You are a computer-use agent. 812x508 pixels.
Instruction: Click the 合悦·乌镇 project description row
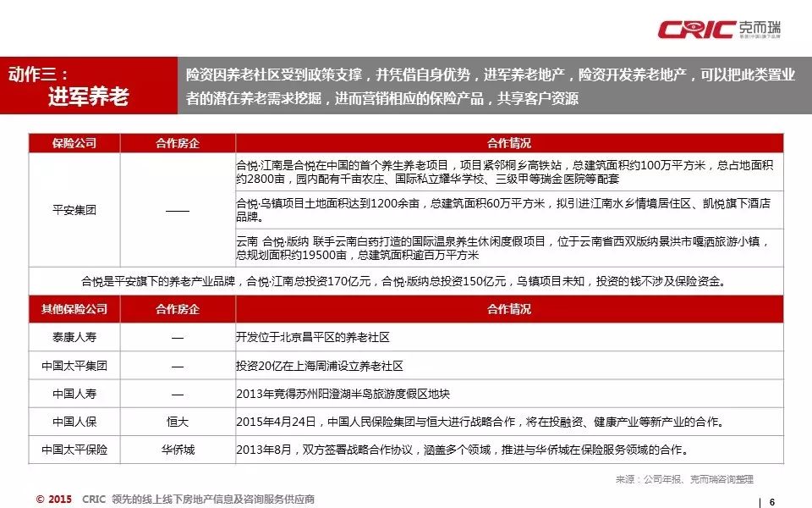click(x=509, y=210)
